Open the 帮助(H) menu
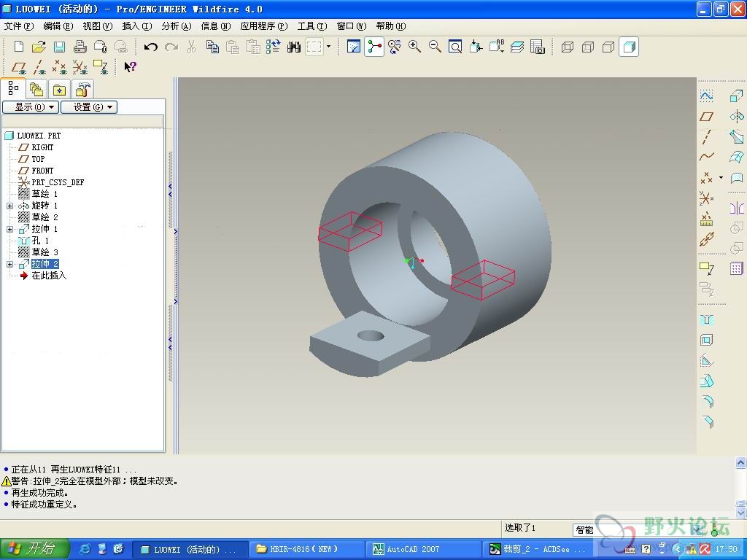 click(x=391, y=26)
